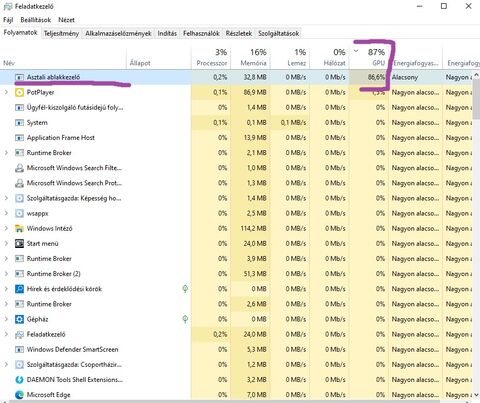Select the Microsoft Edge row name
Viewport: 480px width, 403px height.
coord(48,395)
